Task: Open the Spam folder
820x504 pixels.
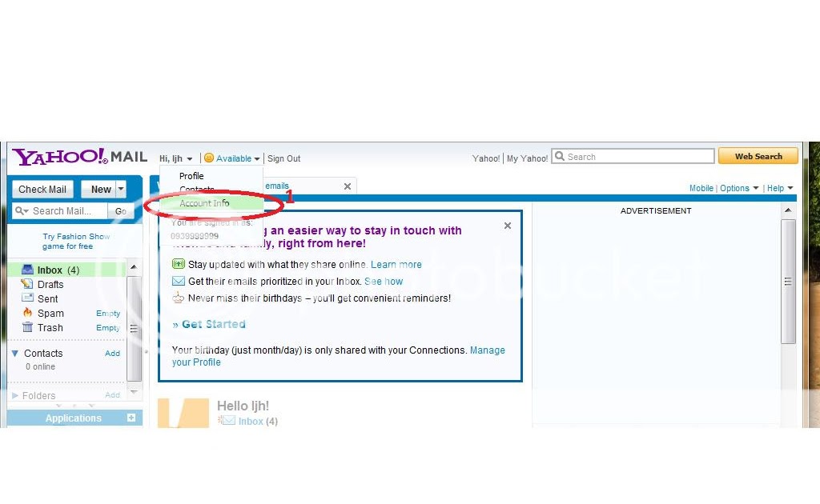Action: coord(50,314)
